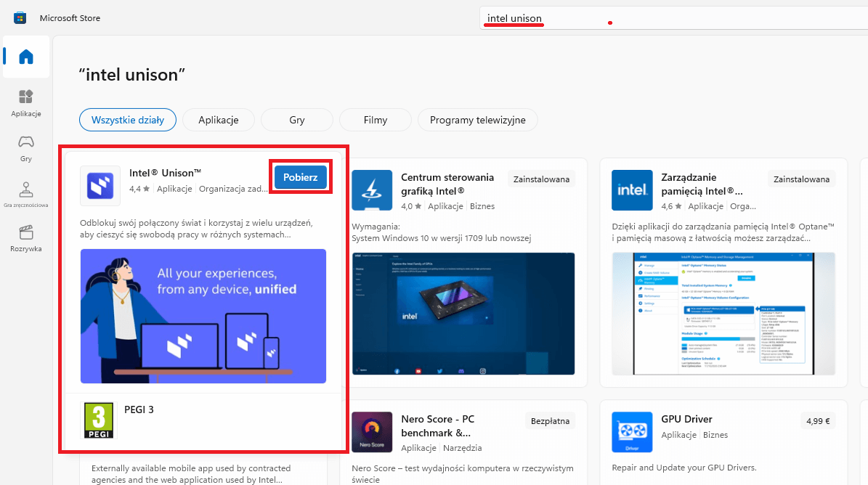Screen dimensions: 868x485
Task: Click the Microsoft Store logo icon
Action: 20,17
